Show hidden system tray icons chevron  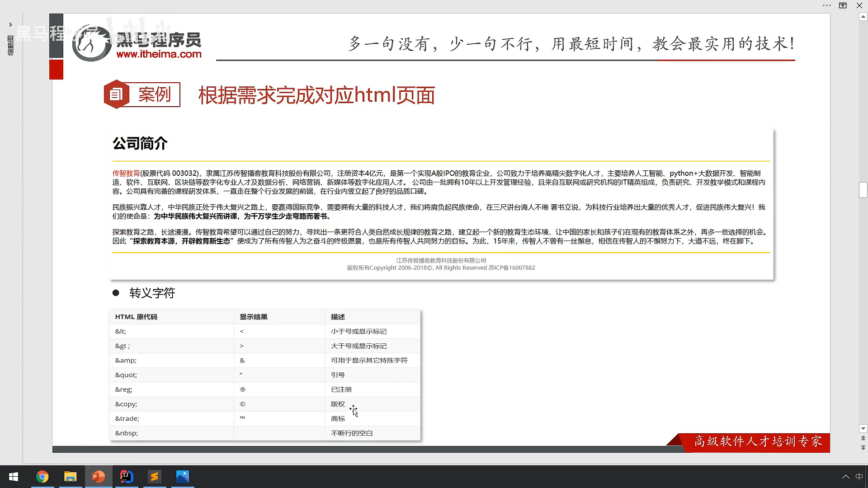click(845, 477)
